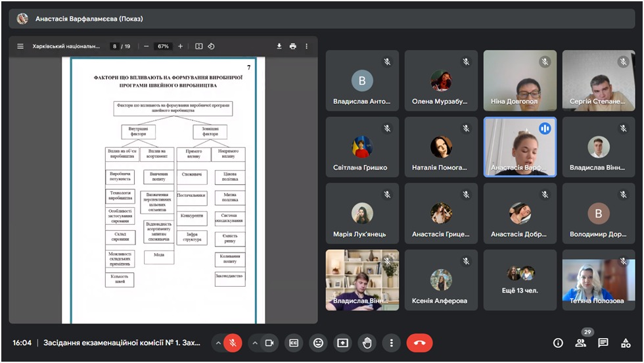Toggle the camera on or off
644x363 pixels.
(x=269, y=343)
